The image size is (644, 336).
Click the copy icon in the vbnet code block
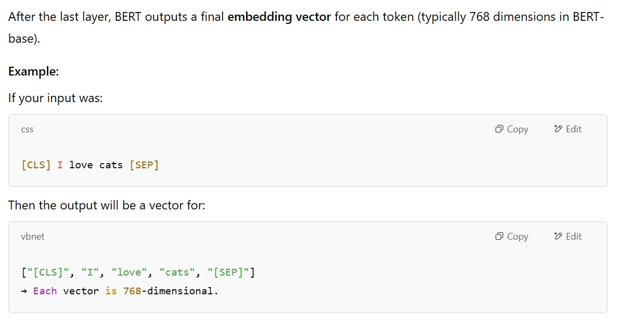point(499,237)
